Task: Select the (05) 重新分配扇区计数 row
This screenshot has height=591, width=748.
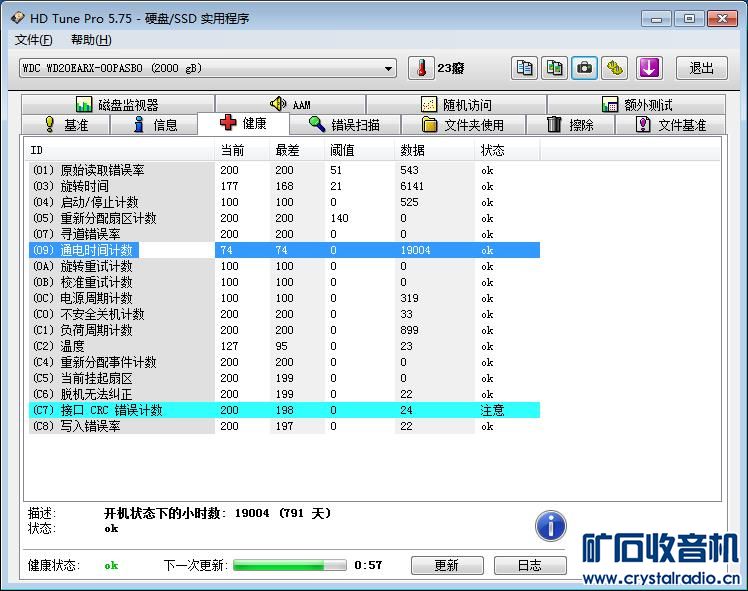Action: pyautogui.click(x=284, y=218)
